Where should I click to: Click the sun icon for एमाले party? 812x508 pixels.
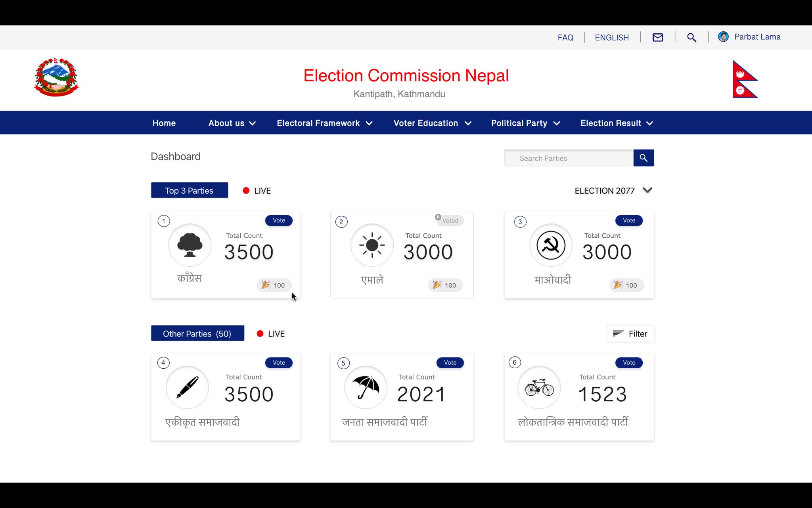tap(372, 245)
